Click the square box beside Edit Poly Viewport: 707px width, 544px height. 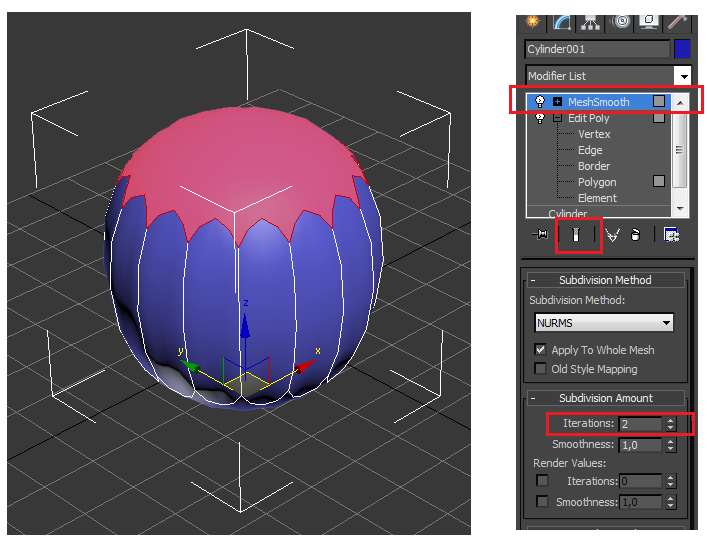(659, 118)
